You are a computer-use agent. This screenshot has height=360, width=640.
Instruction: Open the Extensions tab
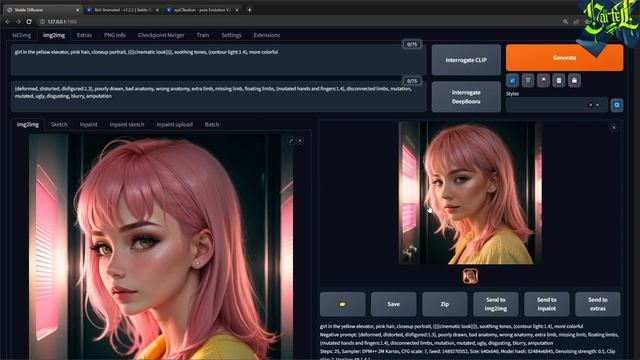coord(267,35)
